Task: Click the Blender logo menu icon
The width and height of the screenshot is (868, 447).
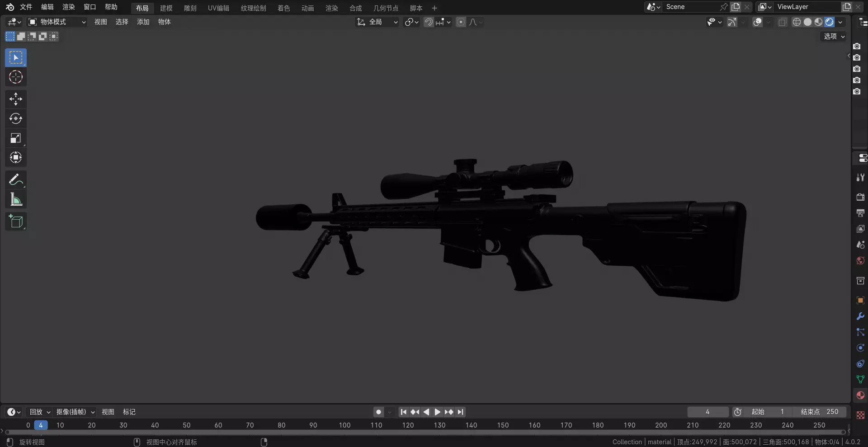Action: pyautogui.click(x=9, y=7)
